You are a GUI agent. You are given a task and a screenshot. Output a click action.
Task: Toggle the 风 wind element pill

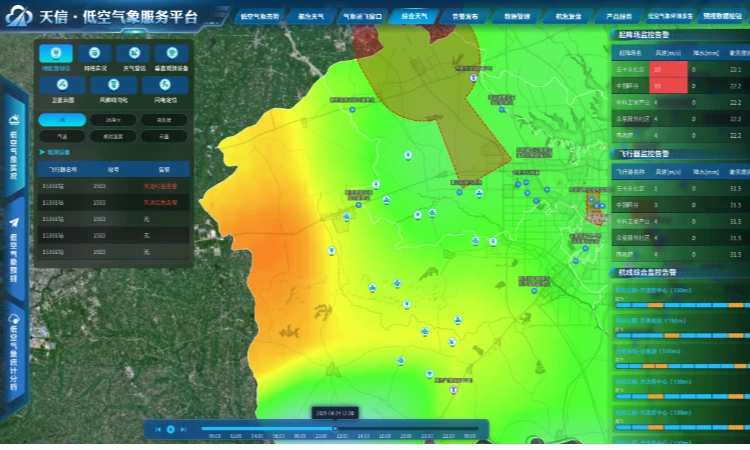click(x=62, y=119)
